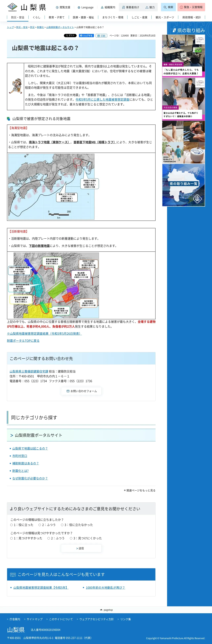Open 閲覧支援 accessibility tools
212x644 pixels.
click(63, 7)
